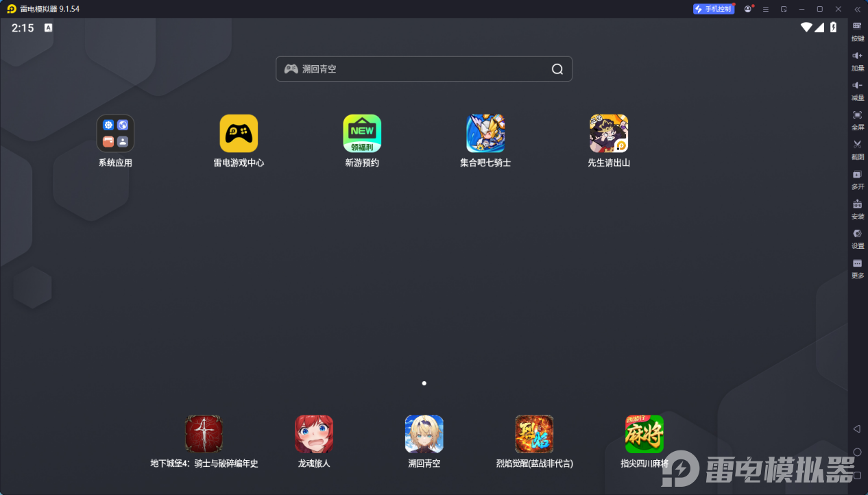Toggle 全屏 fullscreen mode
The image size is (868, 495).
click(858, 119)
